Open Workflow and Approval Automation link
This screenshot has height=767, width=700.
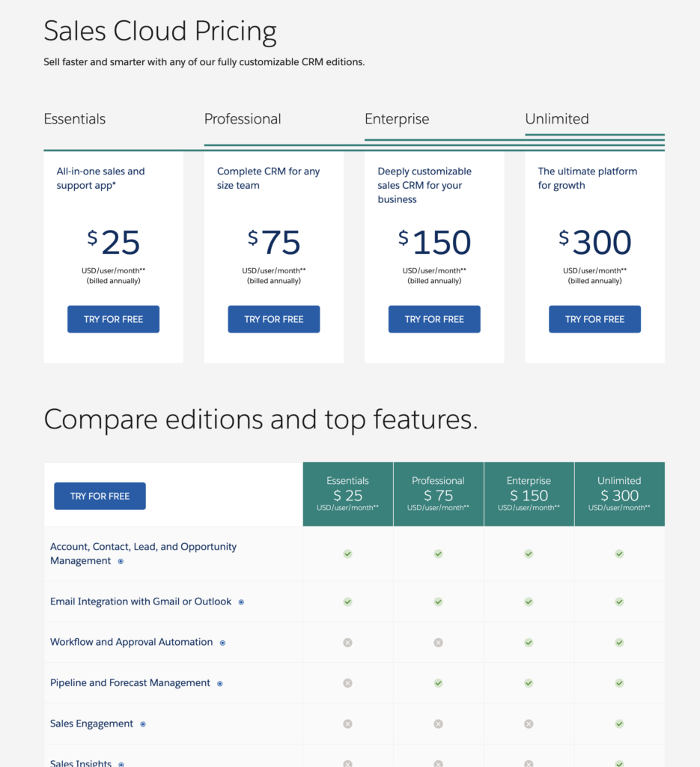click(x=132, y=642)
